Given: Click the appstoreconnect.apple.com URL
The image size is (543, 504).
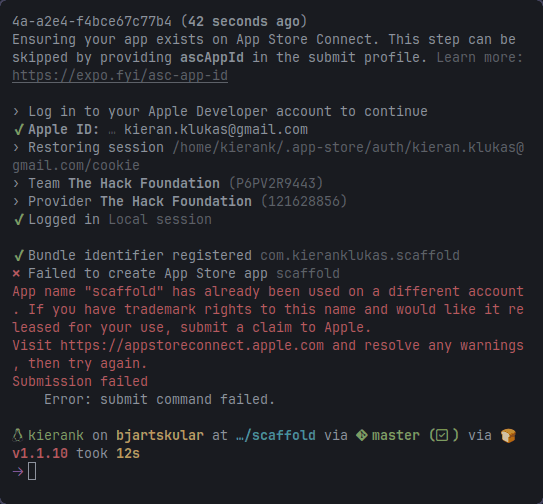Looking at the screenshot, I should pyautogui.click(x=192, y=346).
